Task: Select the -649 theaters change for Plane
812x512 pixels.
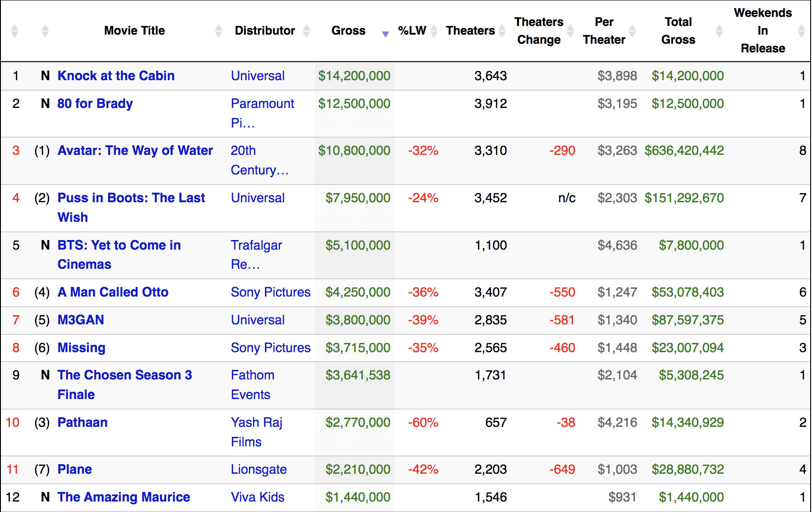Action: [563, 469]
